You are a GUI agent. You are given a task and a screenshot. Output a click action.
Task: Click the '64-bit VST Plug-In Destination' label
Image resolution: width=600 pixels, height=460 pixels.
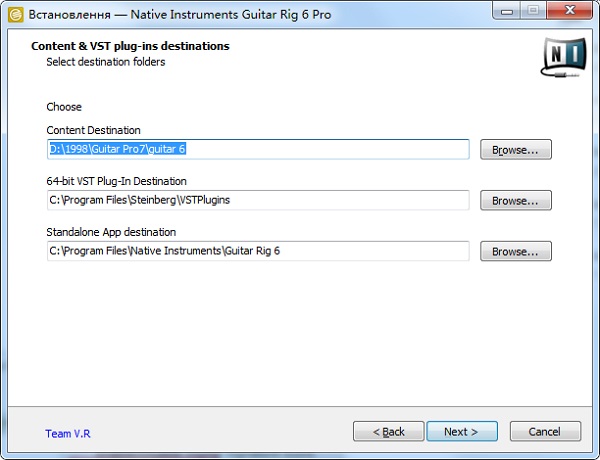(116, 181)
